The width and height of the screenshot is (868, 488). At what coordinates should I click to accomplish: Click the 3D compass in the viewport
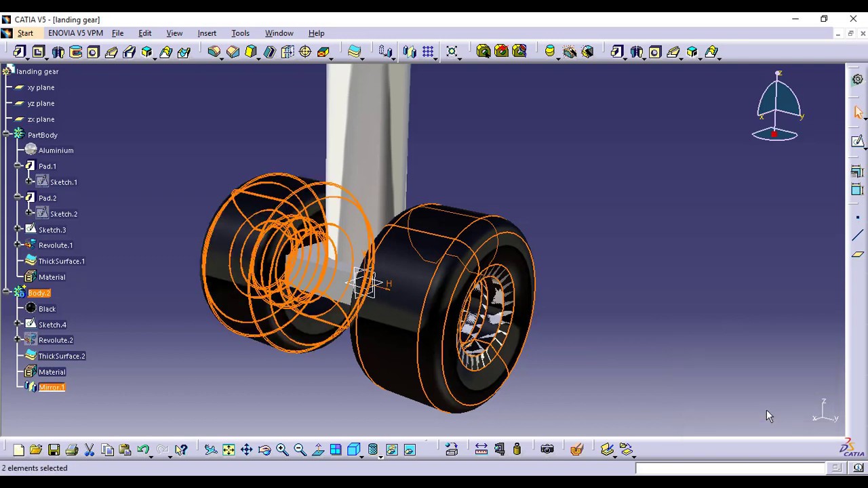777,107
